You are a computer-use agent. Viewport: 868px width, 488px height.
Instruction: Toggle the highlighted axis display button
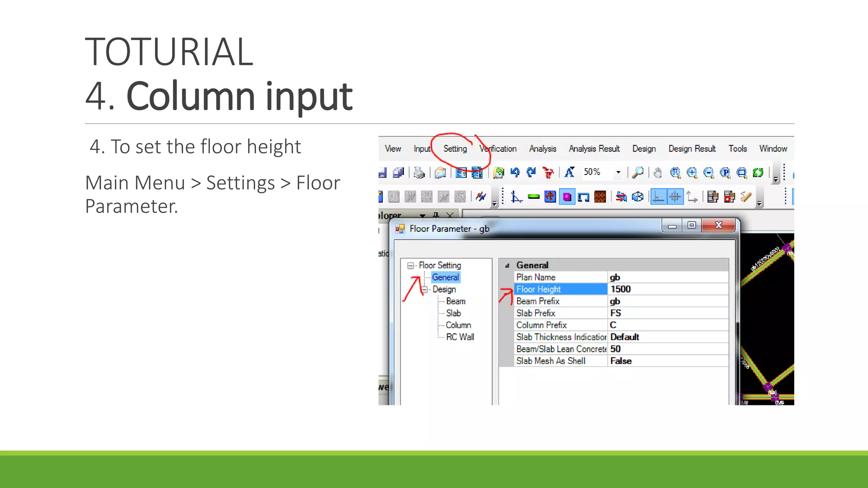[658, 197]
